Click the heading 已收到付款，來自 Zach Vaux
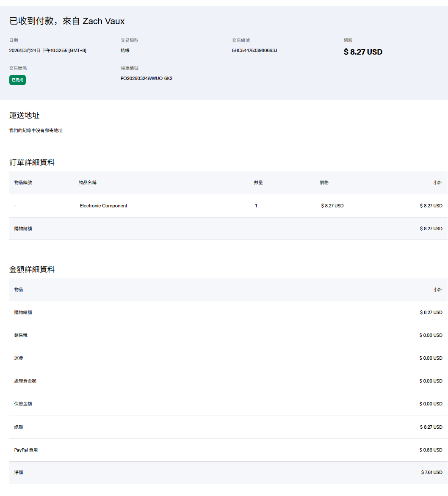This screenshot has width=448, height=496. (67, 21)
